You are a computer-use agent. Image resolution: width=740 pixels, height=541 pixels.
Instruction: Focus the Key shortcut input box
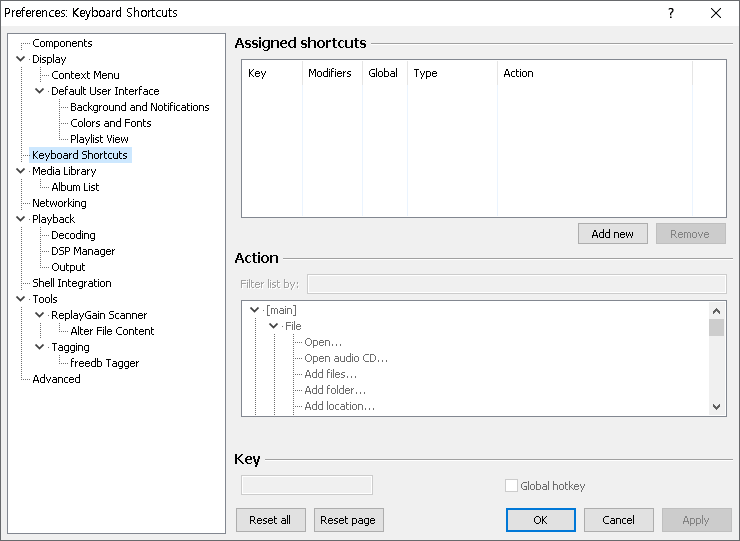(307, 485)
